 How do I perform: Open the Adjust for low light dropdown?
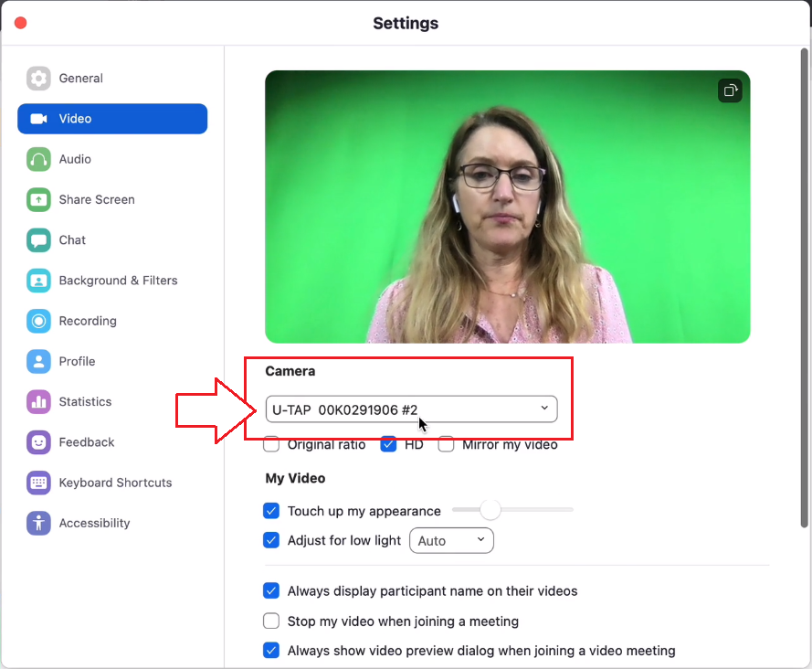pos(451,540)
